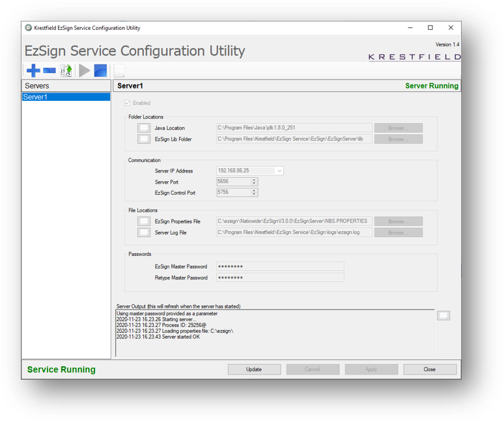This screenshot has width=504, height=422.
Task: Click the Apply button
Action: tap(371, 369)
